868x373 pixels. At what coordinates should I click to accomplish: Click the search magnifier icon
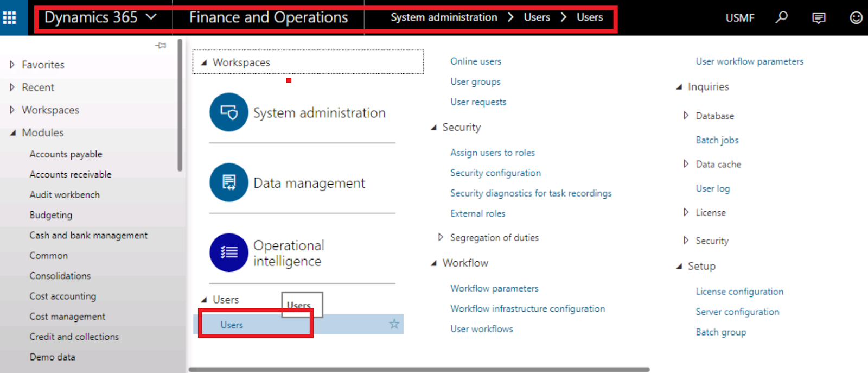(x=781, y=17)
